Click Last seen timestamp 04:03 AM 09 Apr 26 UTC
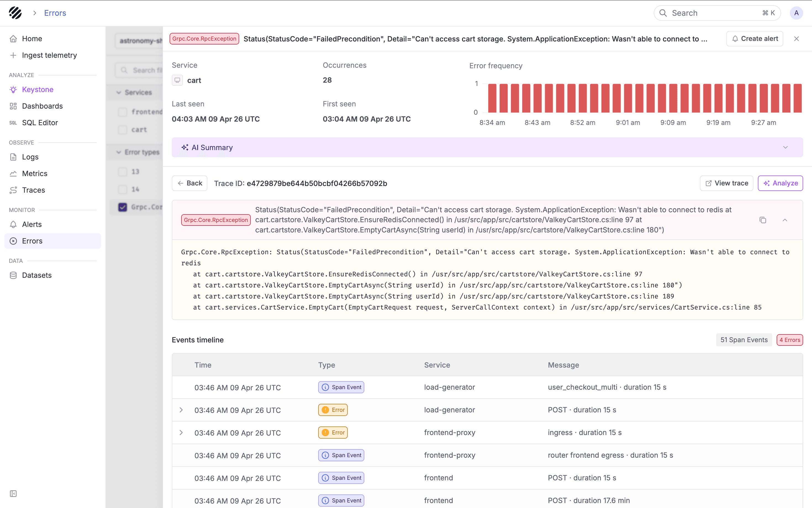This screenshot has width=812, height=508. pos(215,119)
